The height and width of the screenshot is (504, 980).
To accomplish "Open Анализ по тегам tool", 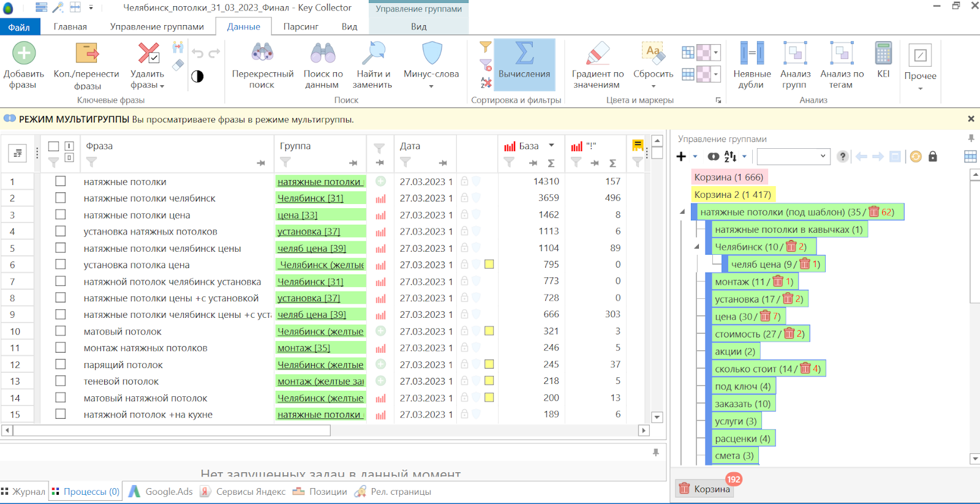I will (842, 53).
